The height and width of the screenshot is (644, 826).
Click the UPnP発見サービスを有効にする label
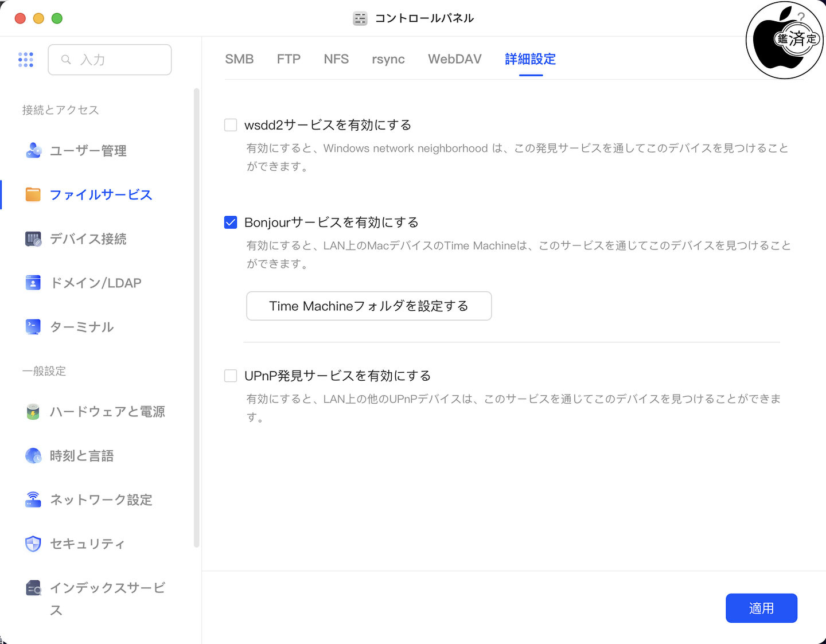[x=338, y=376]
